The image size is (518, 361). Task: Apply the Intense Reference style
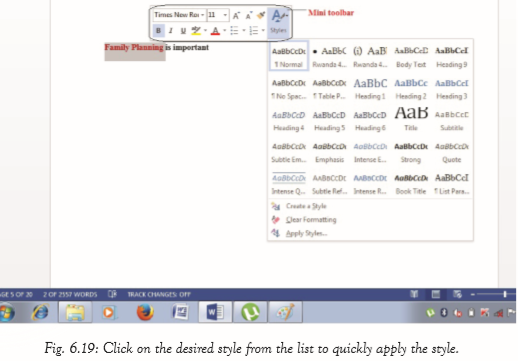point(370,184)
